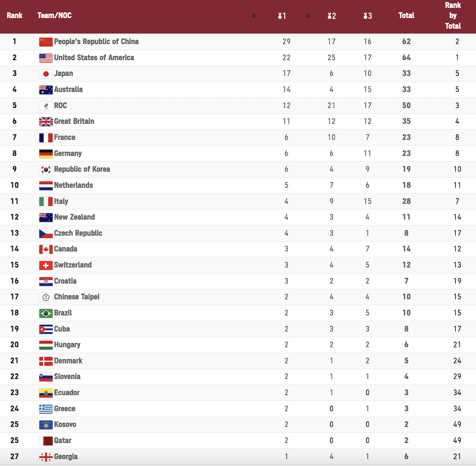Click the Kosovo flag icon

(x=46, y=425)
